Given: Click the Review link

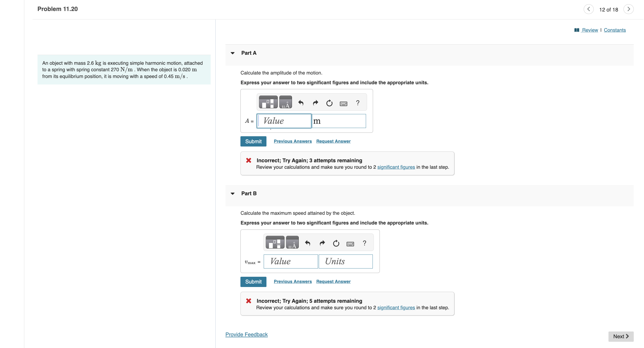Looking at the screenshot, I should click(589, 30).
